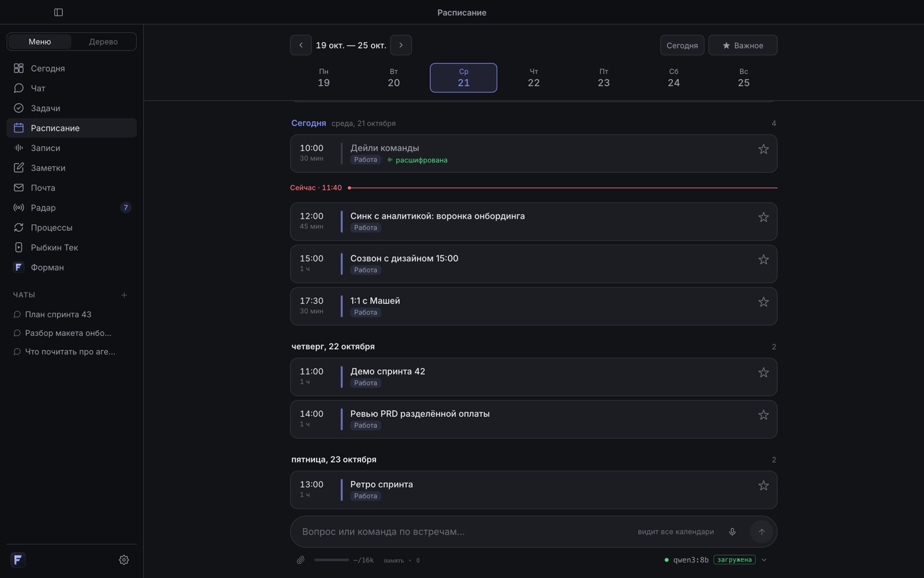Select Thursday 22 in week strip
This screenshot has height=578, width=924.
[x=534, y=77]
